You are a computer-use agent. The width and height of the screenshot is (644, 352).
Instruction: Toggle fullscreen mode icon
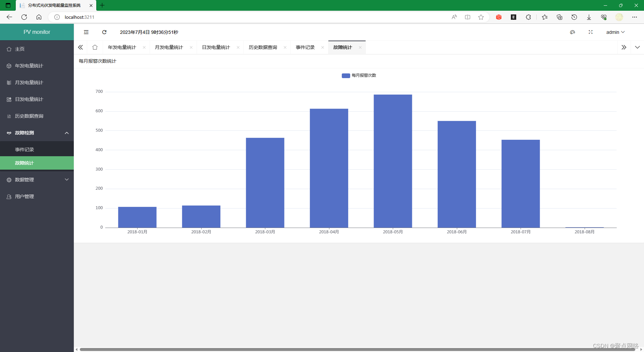pyautogui.click(x=591, y=32)
